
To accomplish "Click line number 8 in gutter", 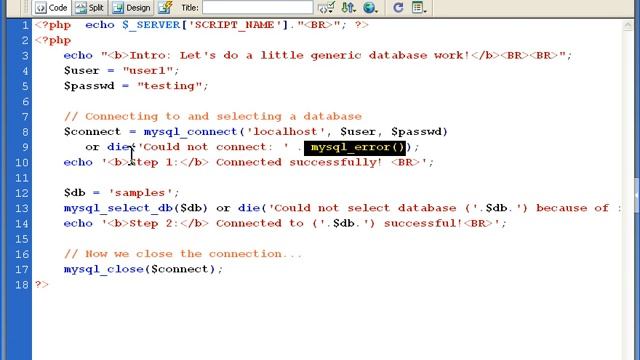I will pos(25,132).
